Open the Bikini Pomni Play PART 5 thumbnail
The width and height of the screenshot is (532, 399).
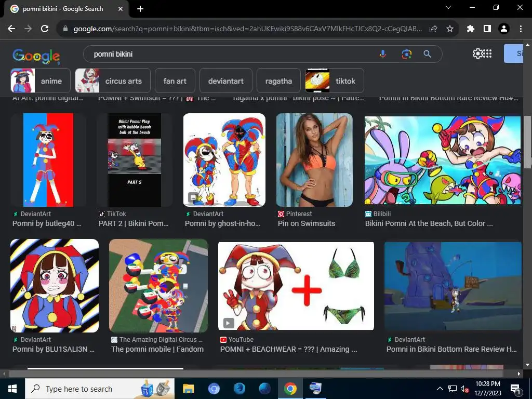(135, 160)
